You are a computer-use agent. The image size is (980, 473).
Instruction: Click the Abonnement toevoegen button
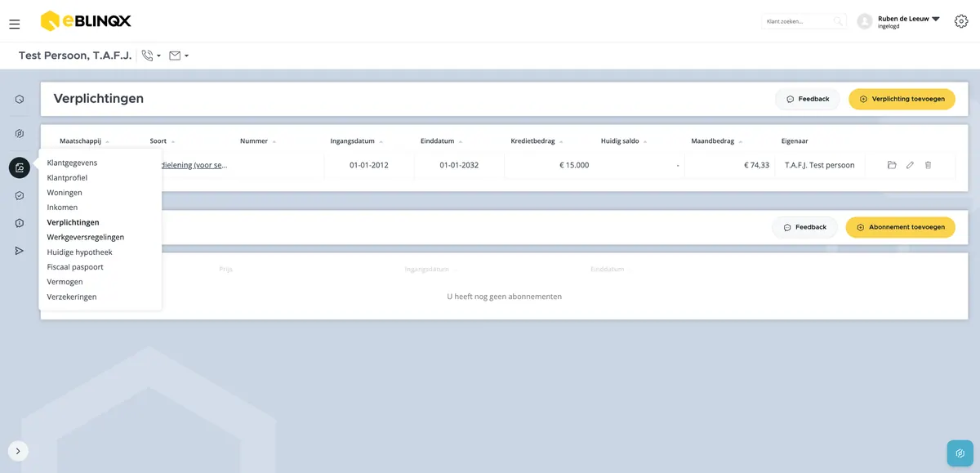coord(900,227)
